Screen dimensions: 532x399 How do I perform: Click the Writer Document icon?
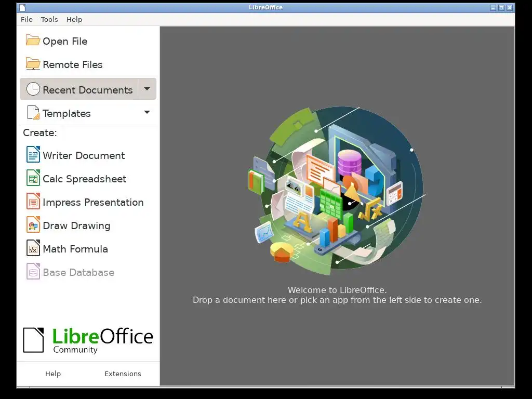point(33,154)
